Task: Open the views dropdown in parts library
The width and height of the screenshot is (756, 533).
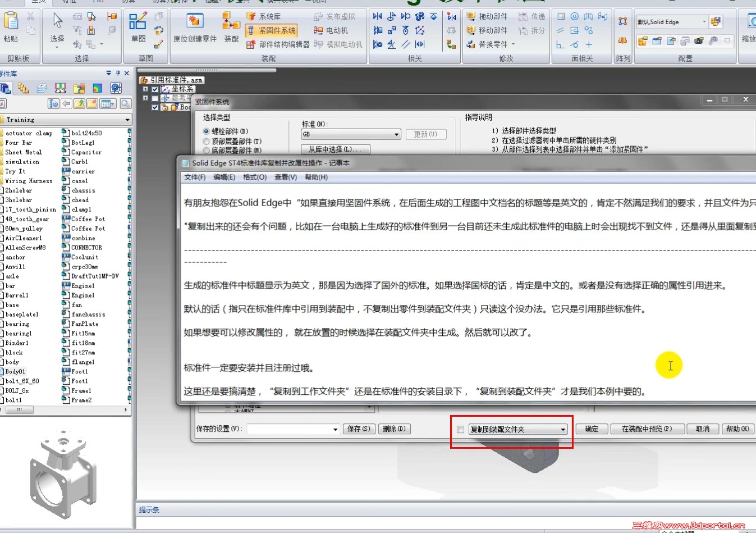Action: (108, 103)
